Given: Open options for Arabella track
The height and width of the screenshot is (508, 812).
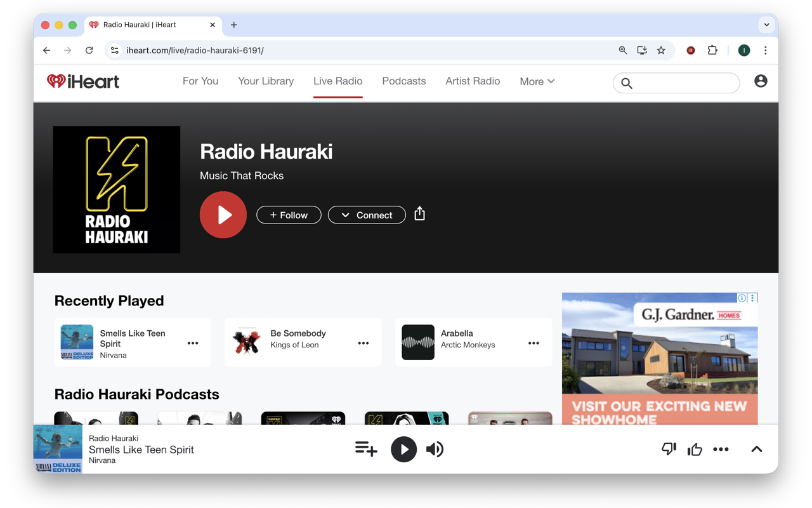Looking at the screenshot, I should (x=534, y=344).
